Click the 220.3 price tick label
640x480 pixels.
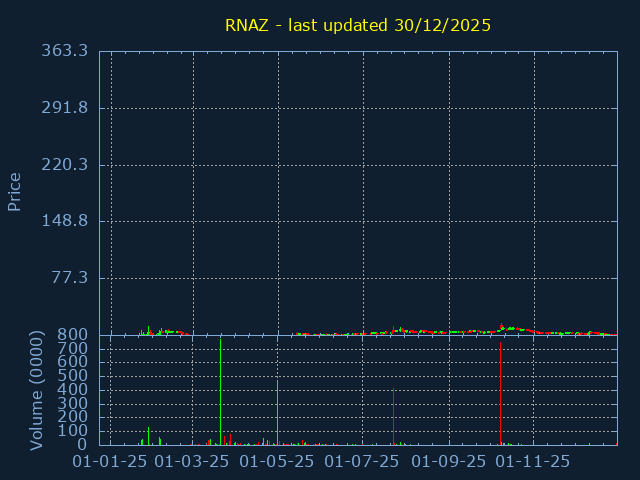(64, 164)
